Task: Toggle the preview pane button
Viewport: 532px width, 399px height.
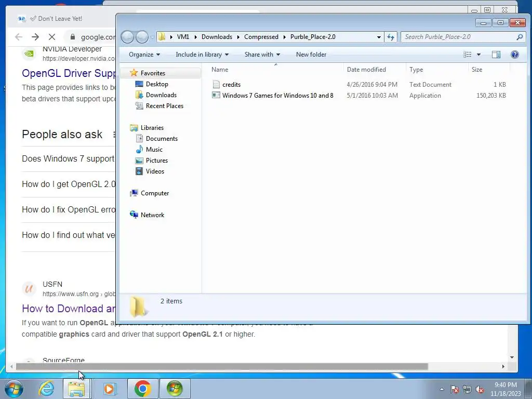Action: tap(496, 54)
